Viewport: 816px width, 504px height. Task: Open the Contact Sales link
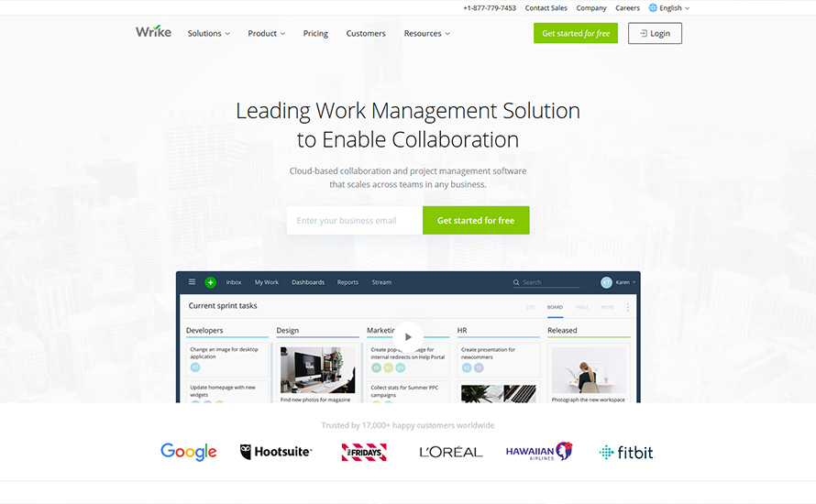point(546,8)
